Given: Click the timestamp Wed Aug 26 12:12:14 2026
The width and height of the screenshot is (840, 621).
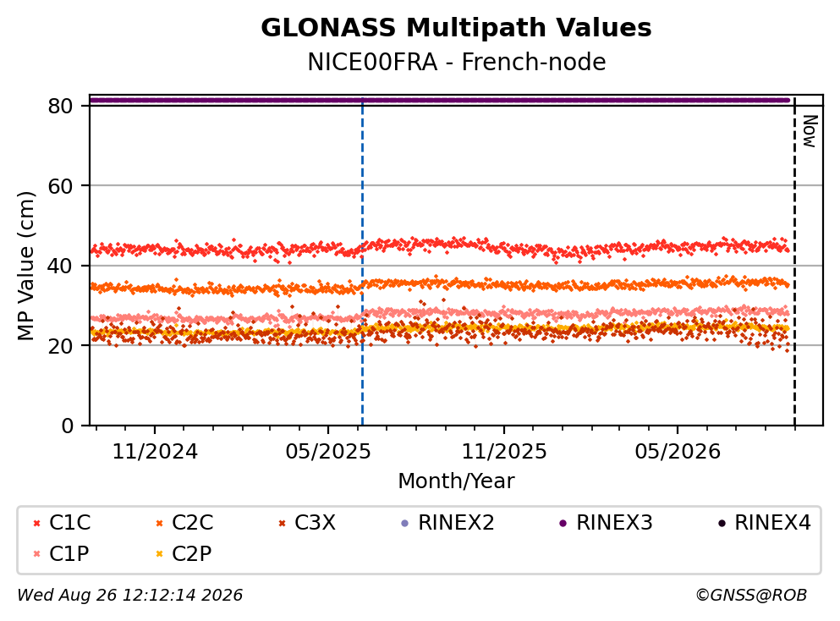Looking at the screenshot, I should (130, 596).
